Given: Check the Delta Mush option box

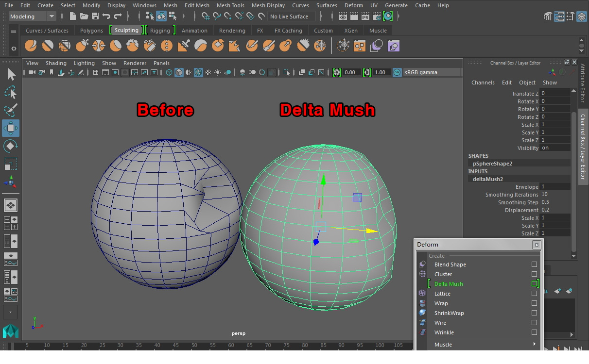Looking at the screenshot, I should [534, 284].
